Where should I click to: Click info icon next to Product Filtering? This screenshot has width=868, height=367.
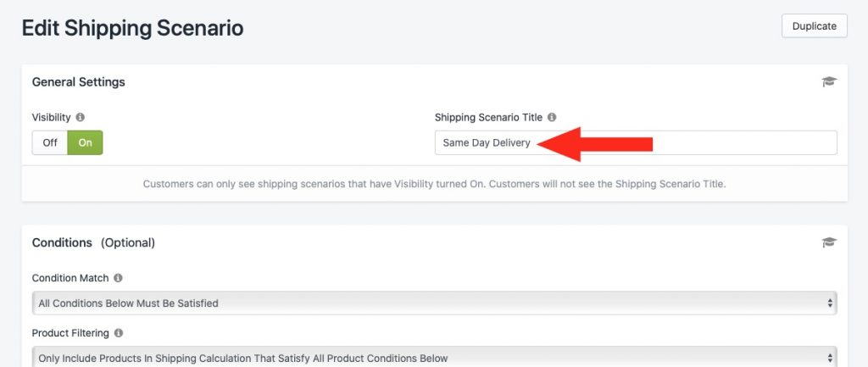coord(119,333)
